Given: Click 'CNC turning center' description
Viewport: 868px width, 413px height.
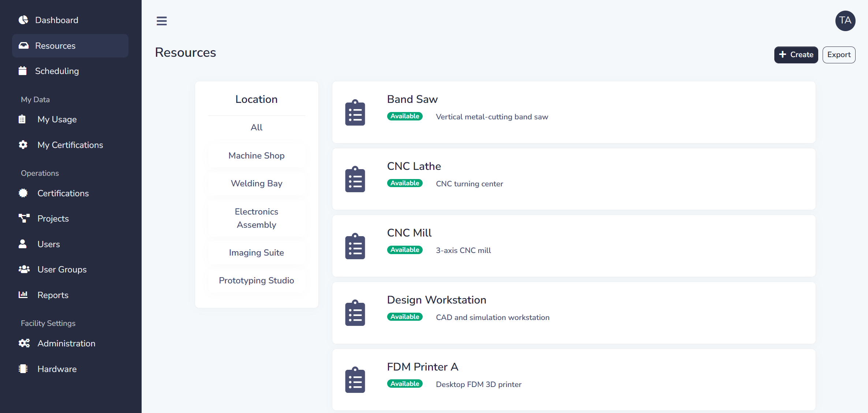Looking at the screenshot, I should (x=469, y=184).
